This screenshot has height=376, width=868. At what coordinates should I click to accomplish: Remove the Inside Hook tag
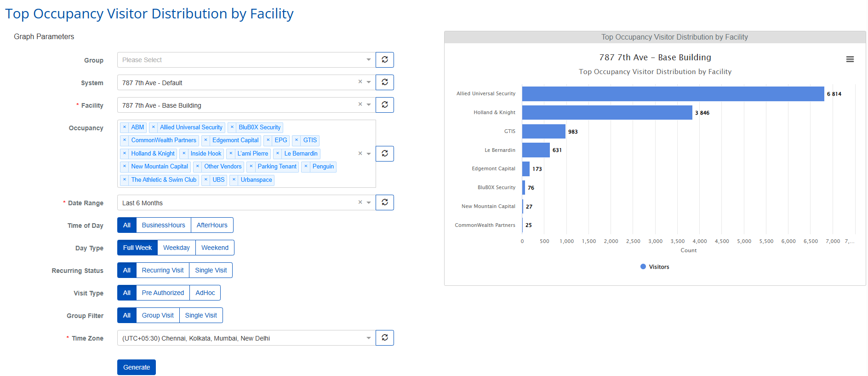point(184,154)
